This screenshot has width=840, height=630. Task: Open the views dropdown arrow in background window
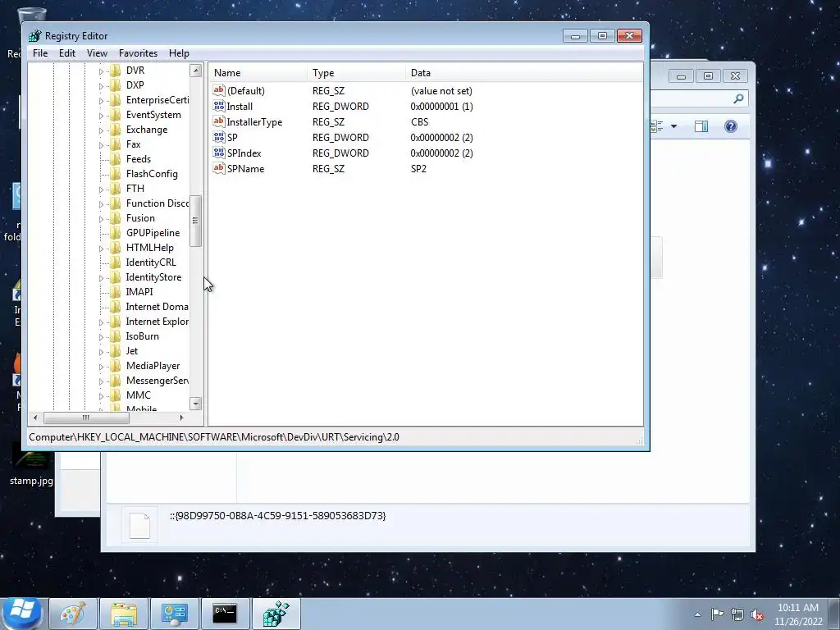pos(674,126)
